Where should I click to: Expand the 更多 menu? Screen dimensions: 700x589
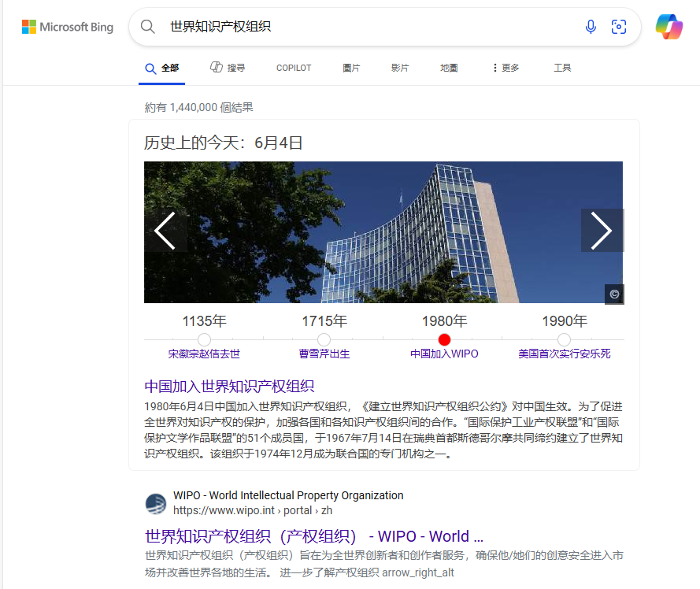(506, 68)
